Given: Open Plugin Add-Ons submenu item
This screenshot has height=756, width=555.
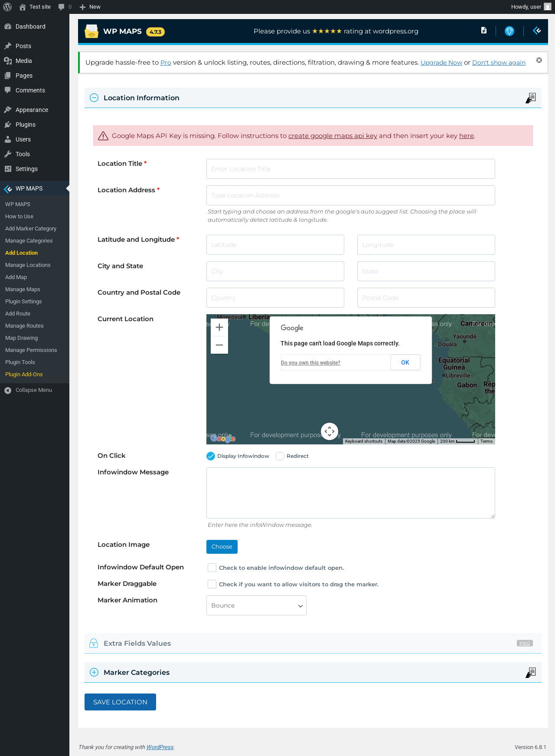Looking at the screenshot, I should point(24,375).
